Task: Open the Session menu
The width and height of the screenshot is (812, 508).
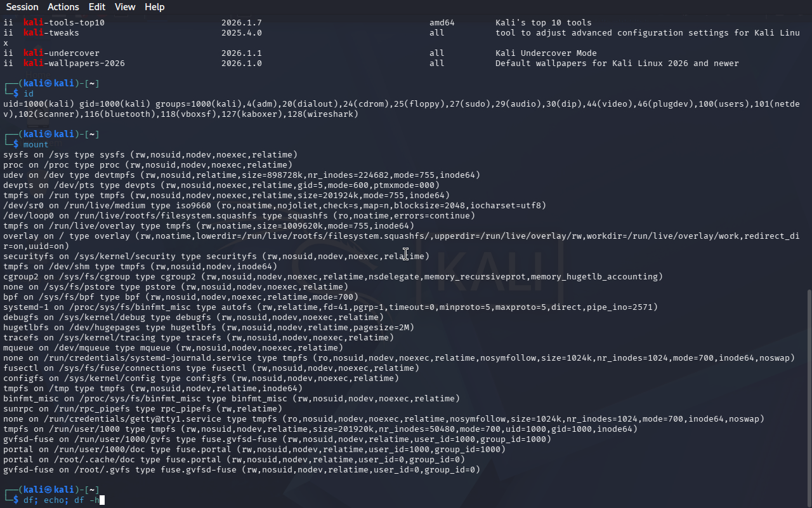Action: click(22, 7)
